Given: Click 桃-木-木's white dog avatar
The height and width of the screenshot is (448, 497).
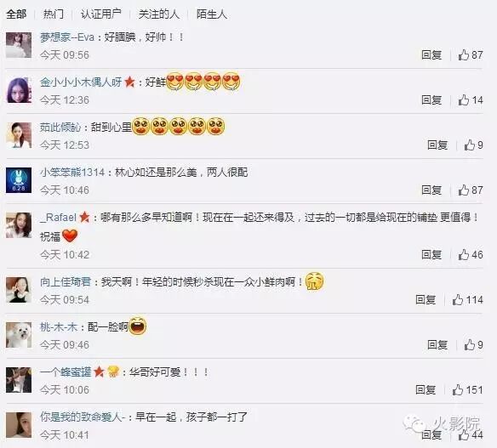Looking at the screenshot, I should point(19,335).
